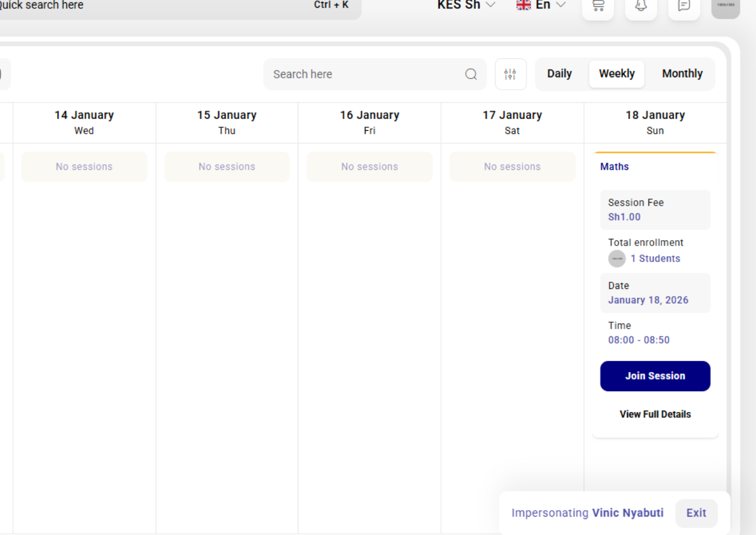View Full Details of Maths session

(x=655, y=414)
